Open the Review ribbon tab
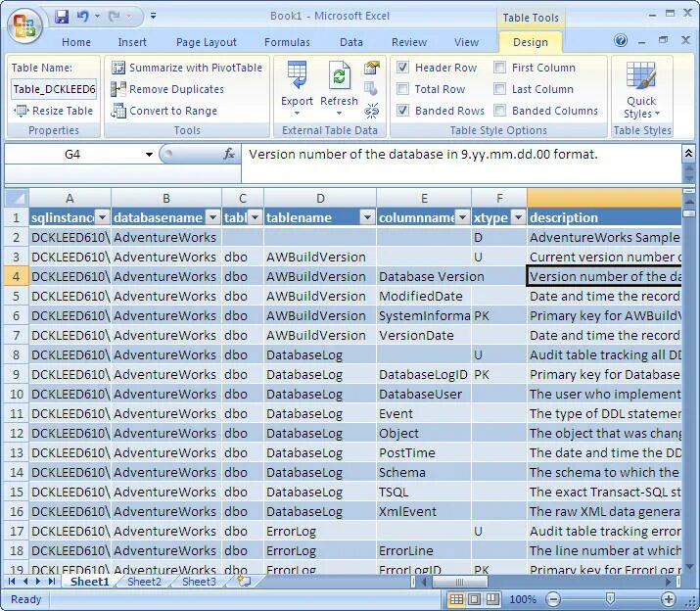700x611 pixels. pyautogui.click(x=409, y=42)
